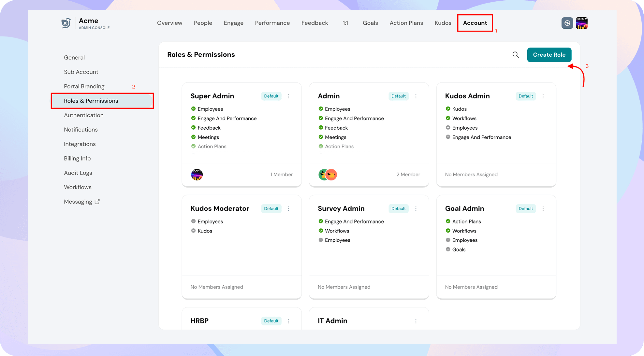Open Sub Account in sidebar
644x356 pixels.
(81, 72)
